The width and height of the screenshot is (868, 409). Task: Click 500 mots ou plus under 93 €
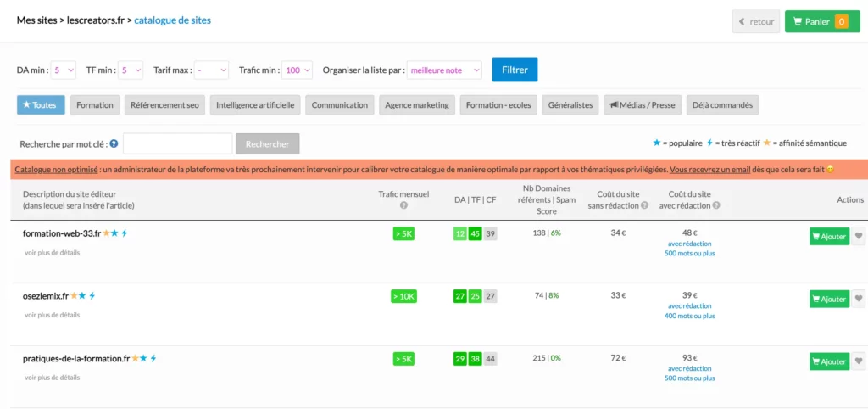pyautogui.click(x=689, y=378)
